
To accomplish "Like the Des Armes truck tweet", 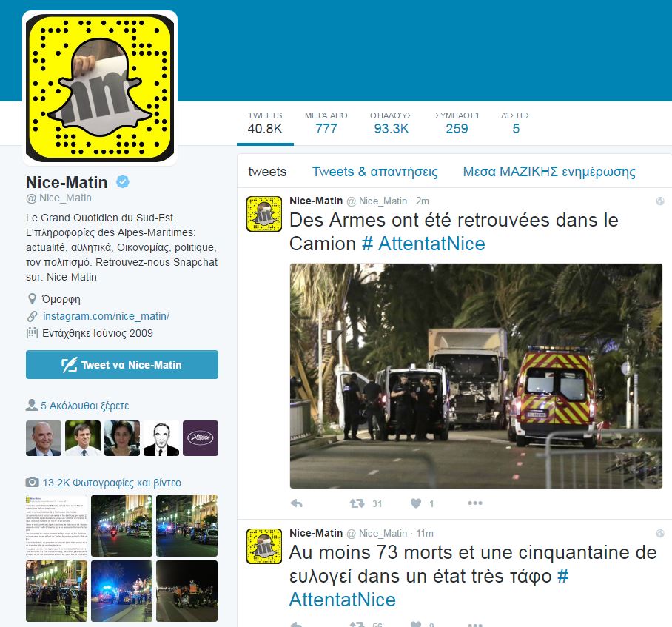I will [416, 503].
